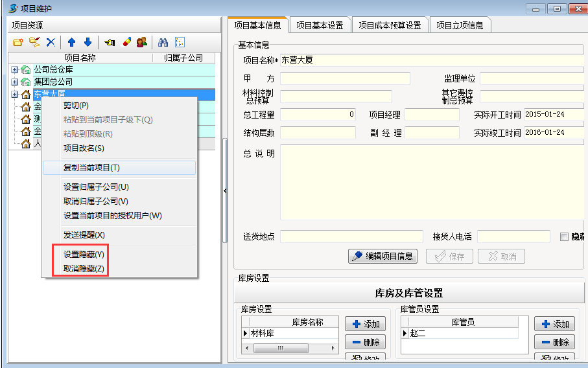Viewport: 588px width, 368px height.
Task: Click the blue move up arrow
Action: [x=71, y=42]
